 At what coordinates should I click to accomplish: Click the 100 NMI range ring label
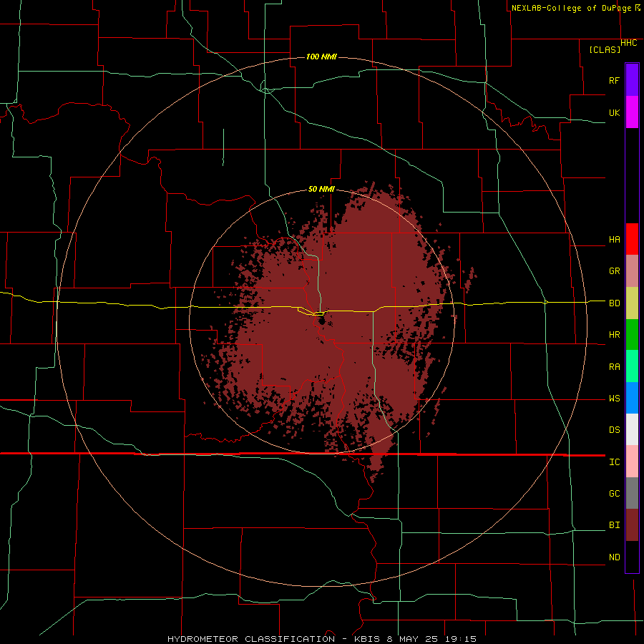click(x=321, y=57)
